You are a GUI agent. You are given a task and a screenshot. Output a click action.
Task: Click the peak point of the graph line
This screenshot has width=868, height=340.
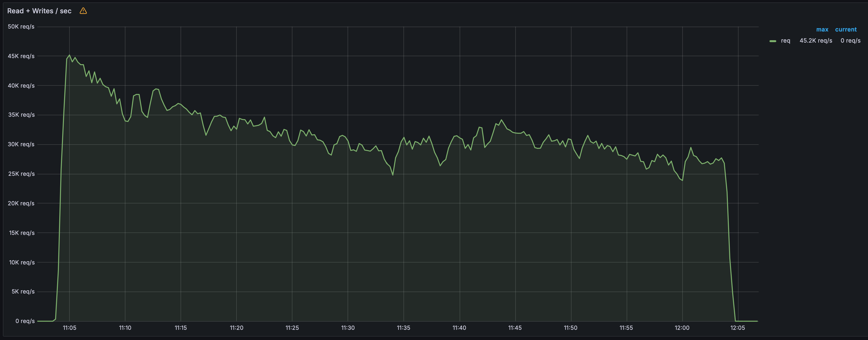(x=69, y=55)
